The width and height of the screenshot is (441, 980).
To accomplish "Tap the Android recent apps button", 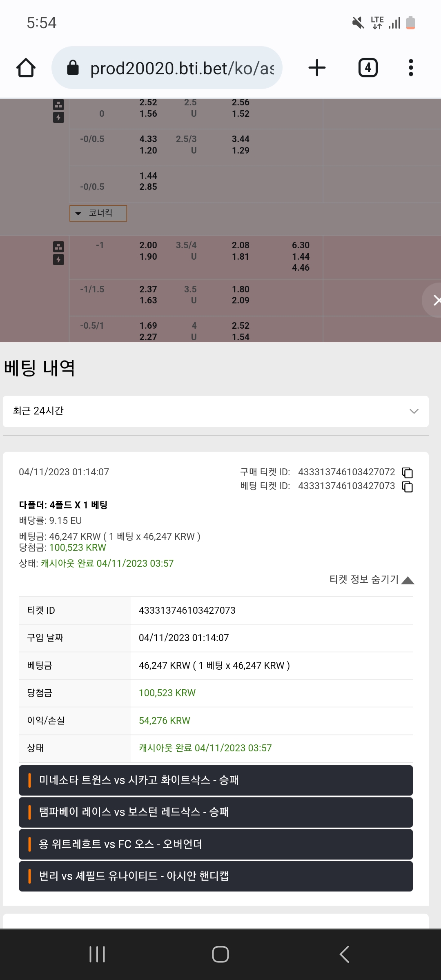I will tap(97, 954).
